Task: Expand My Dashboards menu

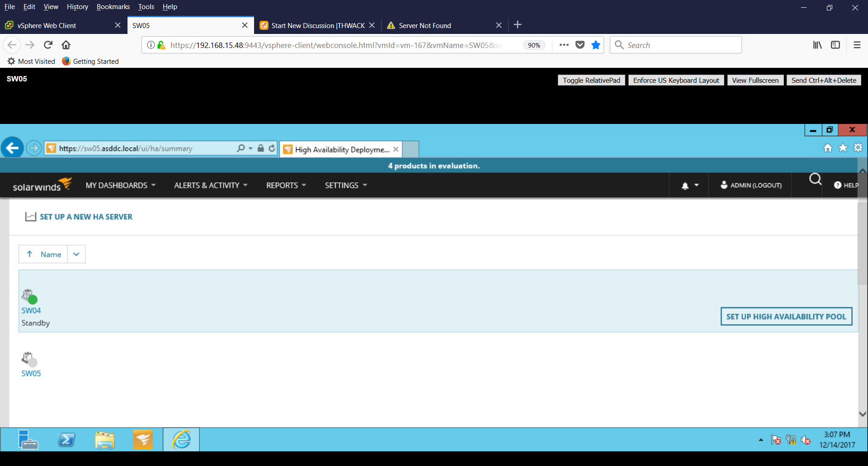Action: coord(121,185)
